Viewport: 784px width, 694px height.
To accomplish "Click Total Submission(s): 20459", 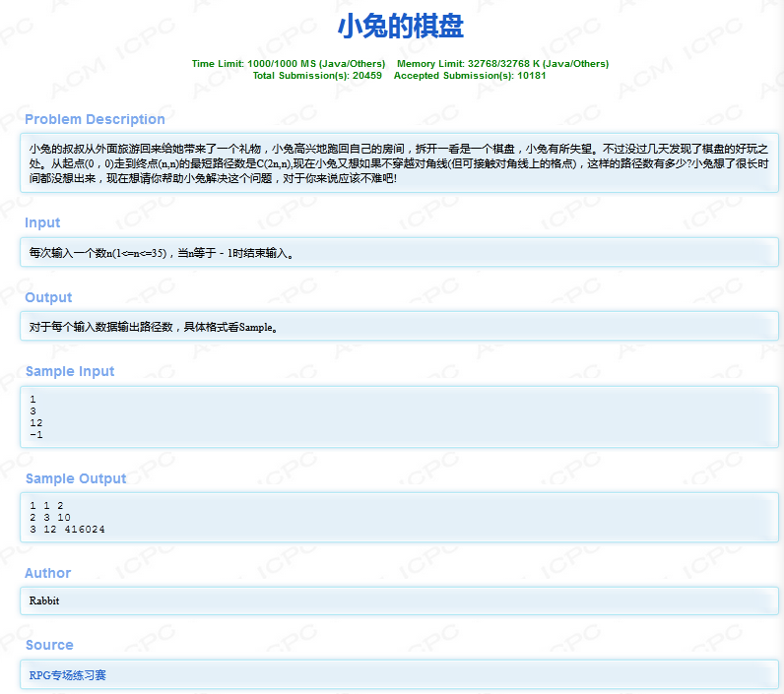I will [317, 76].
